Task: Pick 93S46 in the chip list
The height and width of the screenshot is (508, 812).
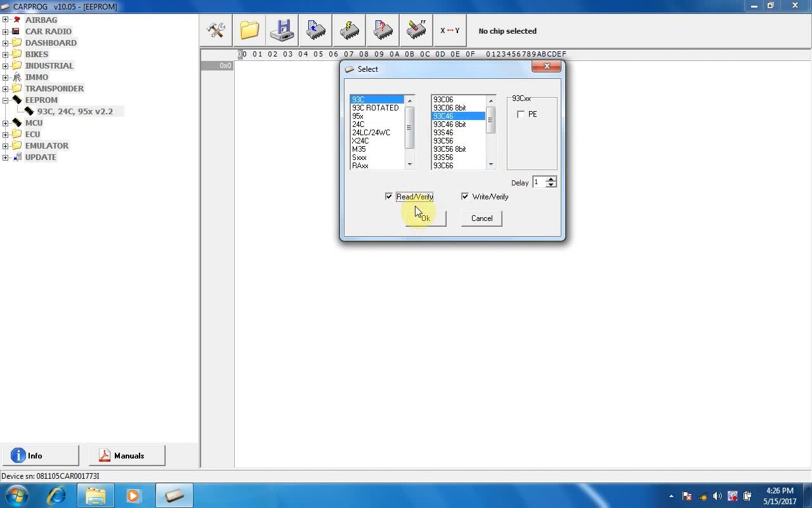Action: 443,133
